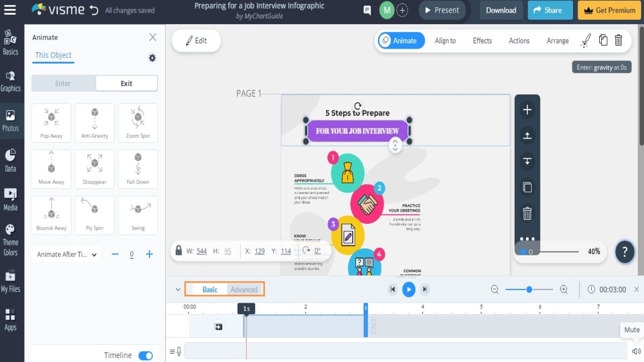Open the Photos sidebar panel
This screenshot has height=362, width=644.
pos(11,121)
